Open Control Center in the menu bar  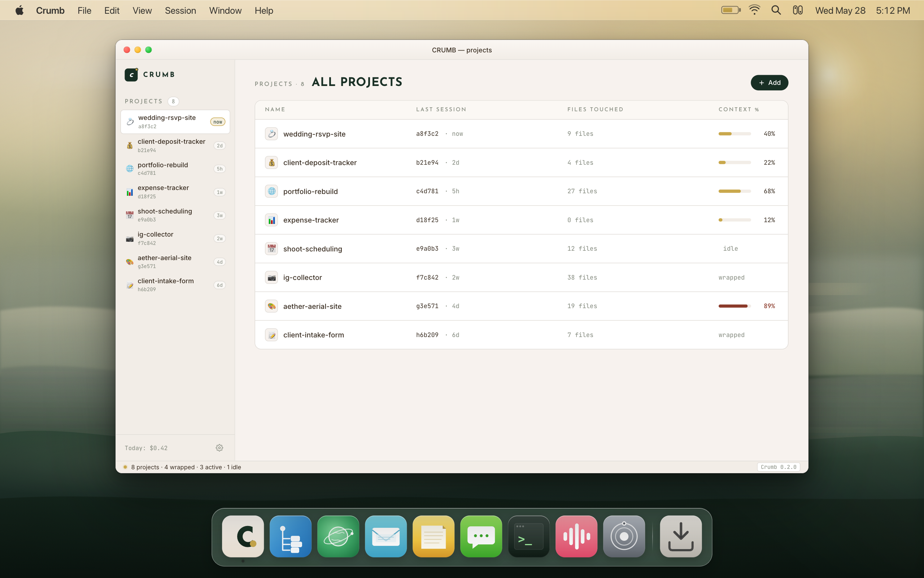[798, 10]
